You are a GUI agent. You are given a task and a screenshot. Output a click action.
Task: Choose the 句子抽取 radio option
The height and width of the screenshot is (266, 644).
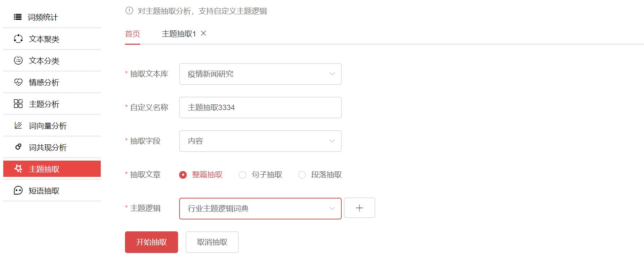click(243, 175)
